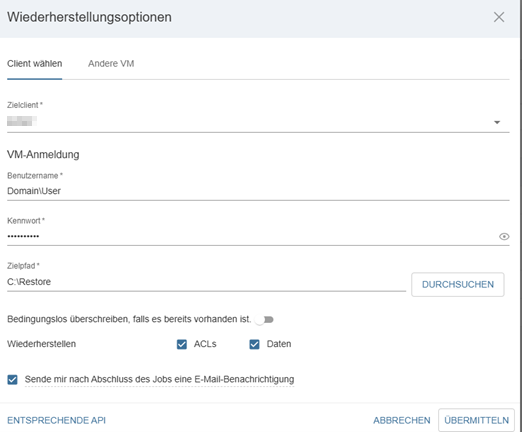Uncheck the Daten checkbox
Viewport: 522px width, 432px height.
(254, 344)
